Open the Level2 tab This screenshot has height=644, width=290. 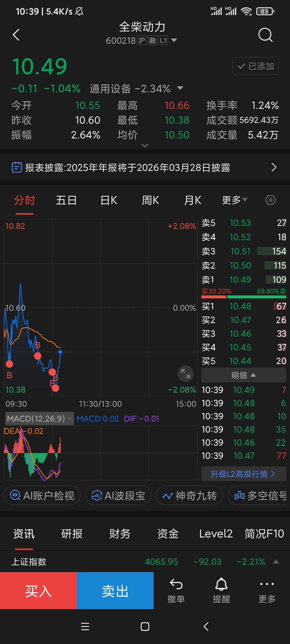click(216, 534)
